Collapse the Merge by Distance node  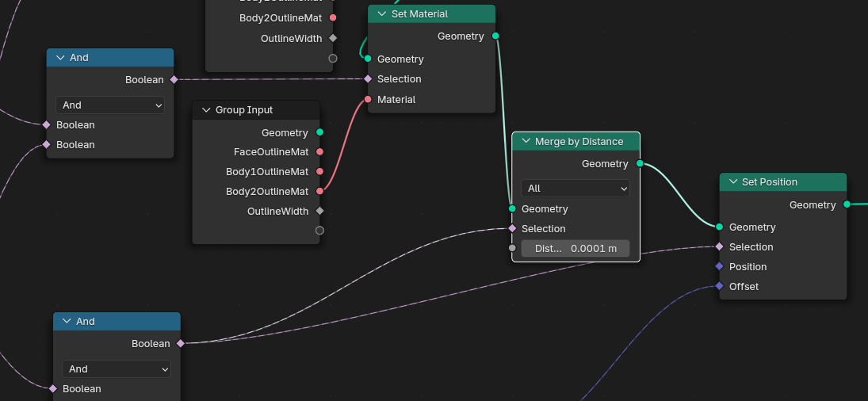pyautogui.click(x=526, y=142)
